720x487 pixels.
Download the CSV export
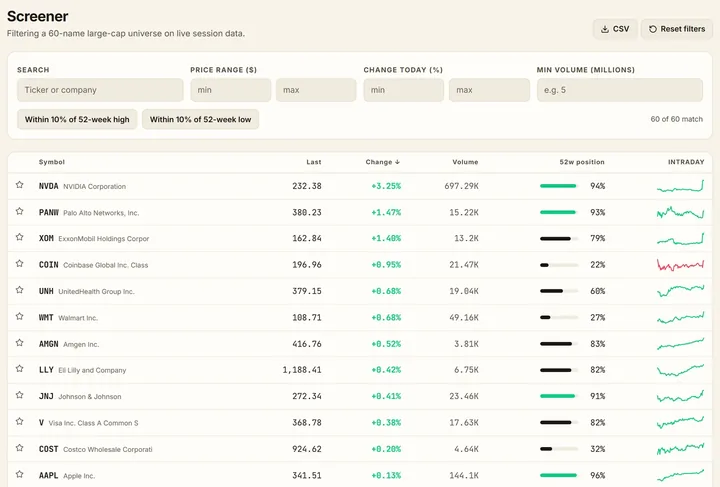point(615,29)
